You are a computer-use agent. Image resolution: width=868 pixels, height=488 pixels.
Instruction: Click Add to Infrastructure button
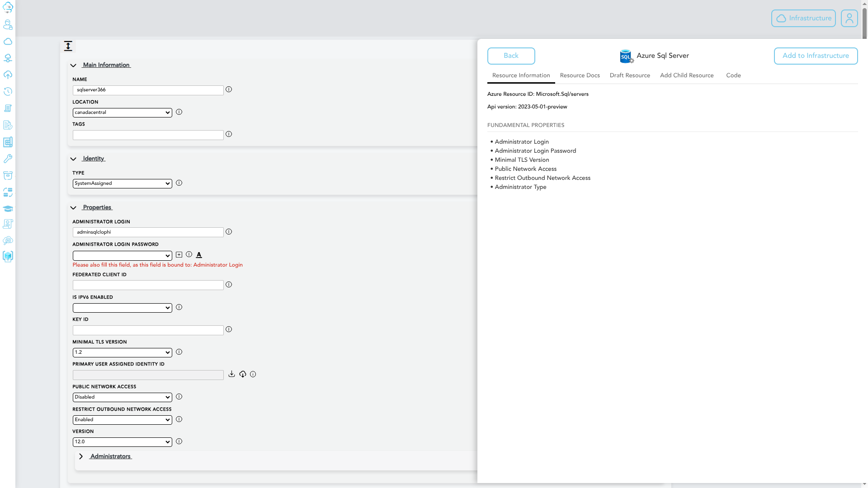point(816,56)
